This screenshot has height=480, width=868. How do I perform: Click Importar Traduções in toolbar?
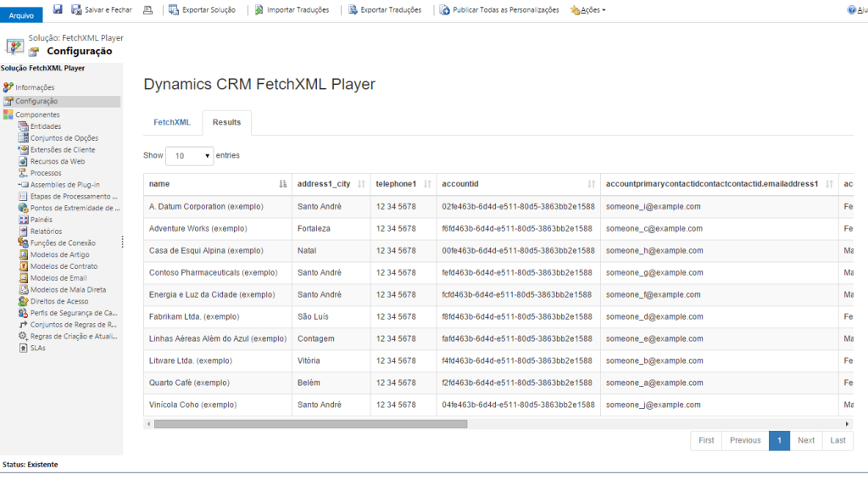click(292, 10)
